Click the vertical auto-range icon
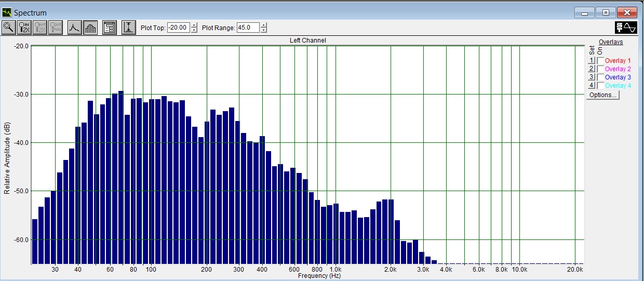Image resolution: width=644 pixels, height=281 pixels. coord(128,28)
